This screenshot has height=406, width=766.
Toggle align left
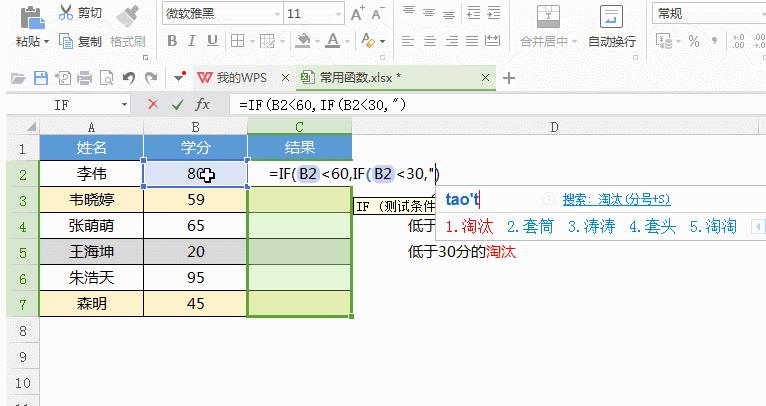[408, 41]
